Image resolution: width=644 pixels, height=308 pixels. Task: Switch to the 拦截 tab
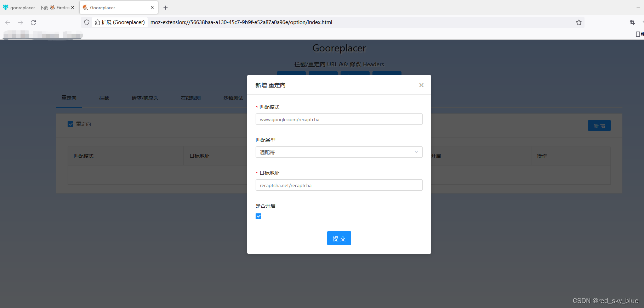coord(104,98)
